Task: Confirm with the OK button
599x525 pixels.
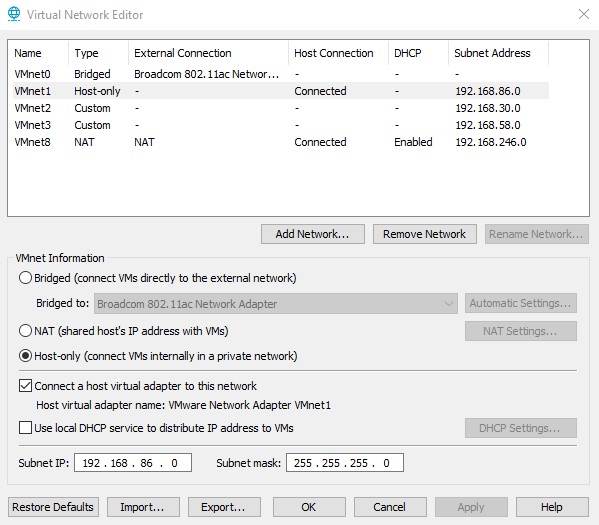Action: point(309,507)
